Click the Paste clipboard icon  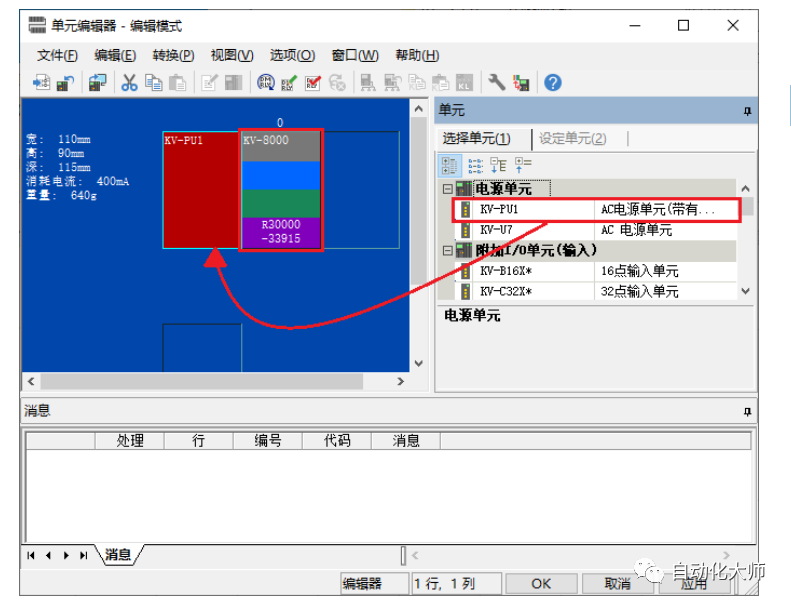coord(177,82)
